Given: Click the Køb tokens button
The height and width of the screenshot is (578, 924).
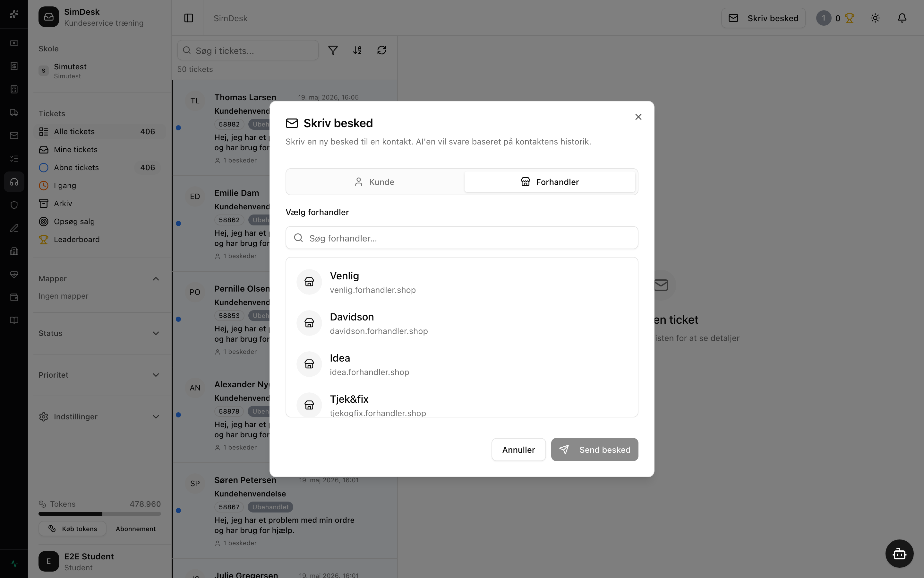Looking at the screenshot, I should (x=73, y=529).
